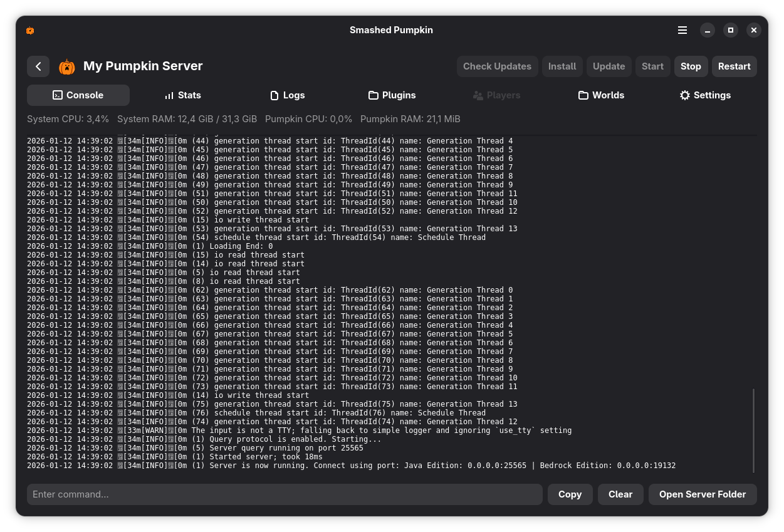The height and width of the screenshot is (532, 784).
Task: Open the Settings gear icon
Action: [x=685, y=95]
